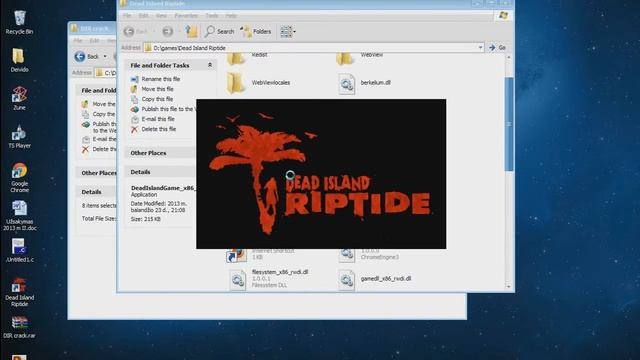Open Edit menu in DIR crack window
Image resolution: width=640 pixels, height=360 pixels.
coord(94,41)
